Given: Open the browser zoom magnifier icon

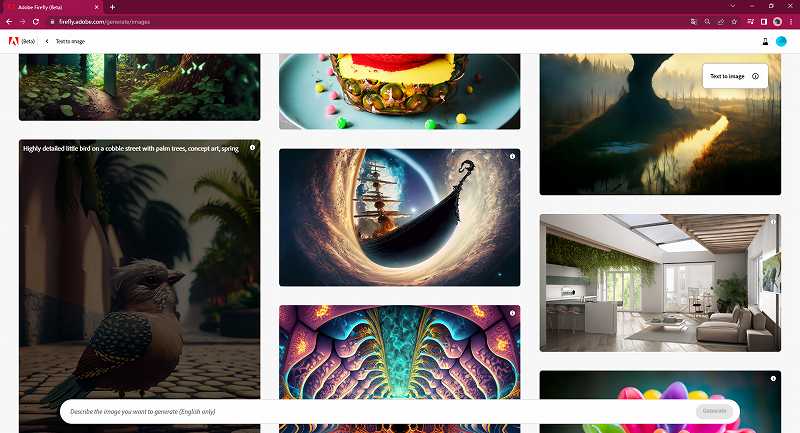Looking at the screenshot, I should [x=707, y=22].
